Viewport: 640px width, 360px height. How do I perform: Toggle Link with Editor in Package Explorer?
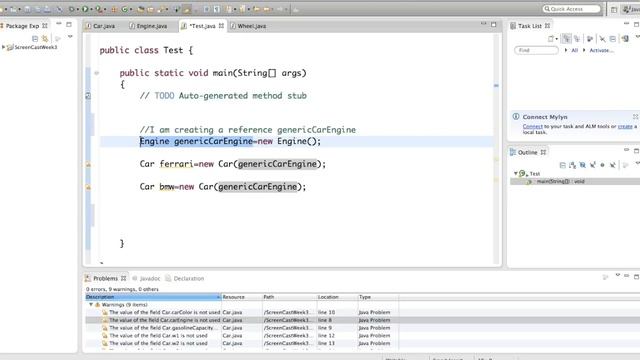click(45, 39)
